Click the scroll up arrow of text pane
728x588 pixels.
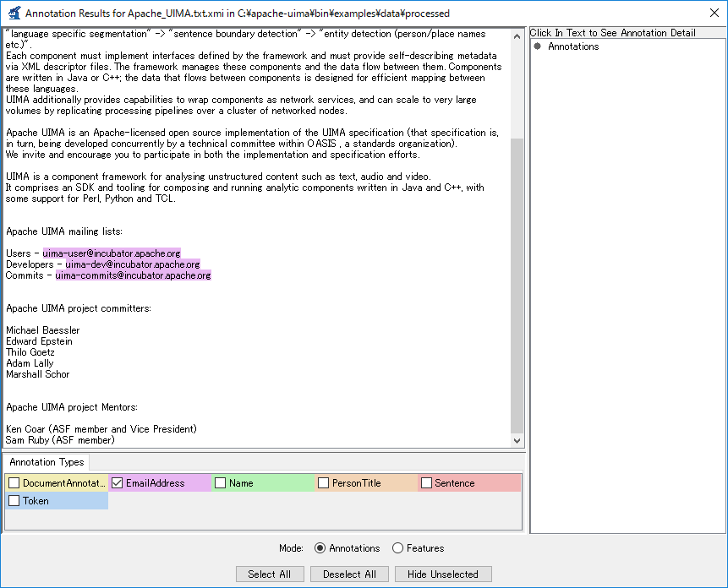click(517, 36)
